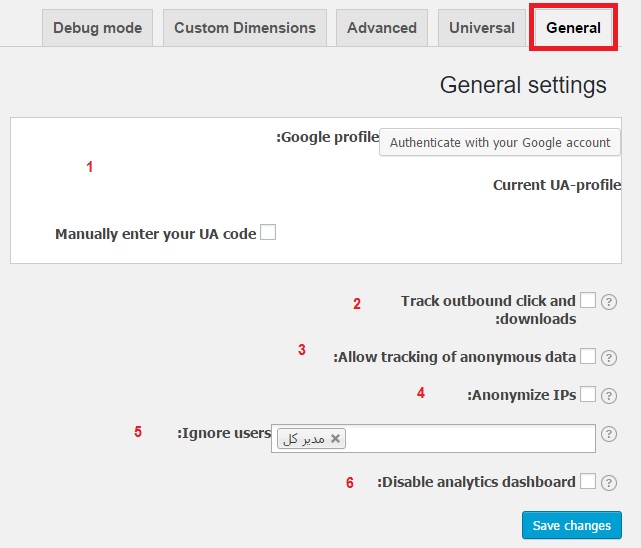This screenshot has height=548, width=641.
Task: Click inside the Ignore users input field
Action: pyautogui.click(x=470, y=439)
